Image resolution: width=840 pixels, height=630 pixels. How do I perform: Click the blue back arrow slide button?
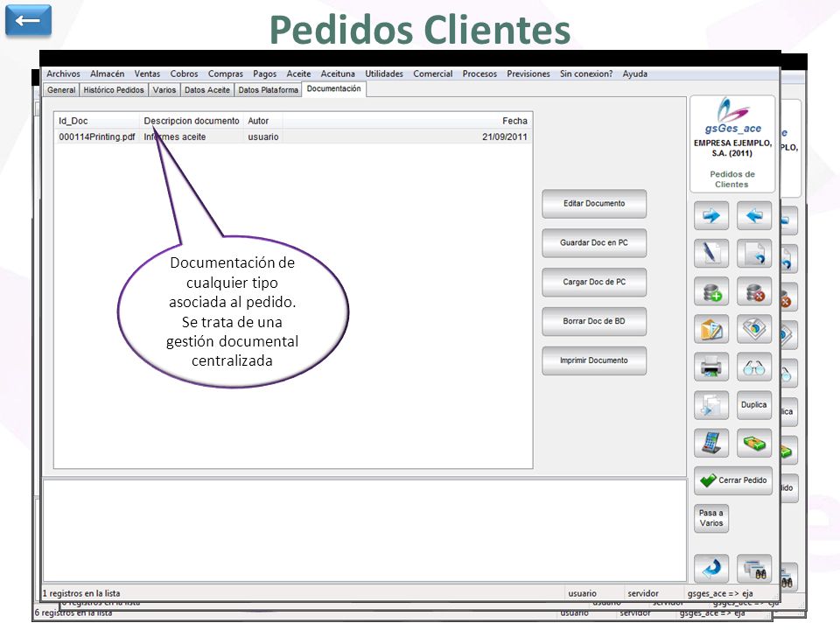(28, 21)
